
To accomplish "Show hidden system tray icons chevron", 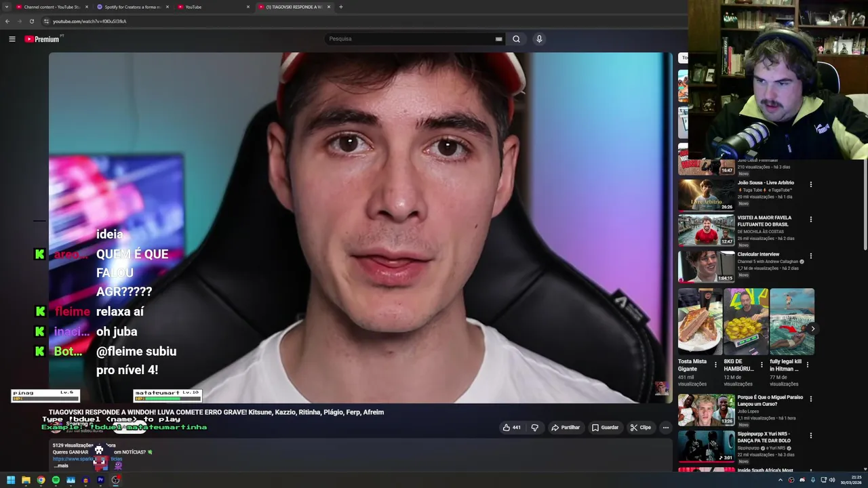I will pyautogui.click(x=780, y=480).
